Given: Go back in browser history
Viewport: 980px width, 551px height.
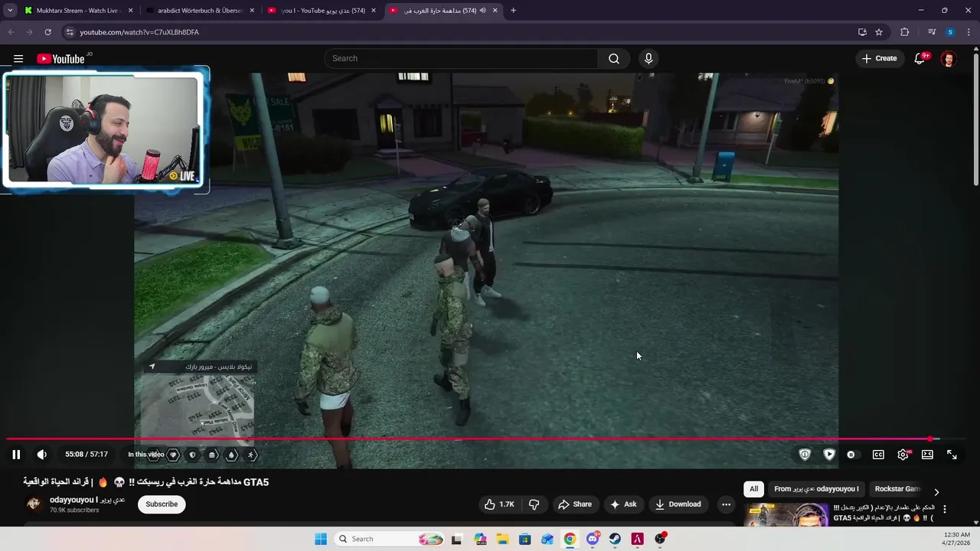Looking at the screenshot, I should 11,32.
